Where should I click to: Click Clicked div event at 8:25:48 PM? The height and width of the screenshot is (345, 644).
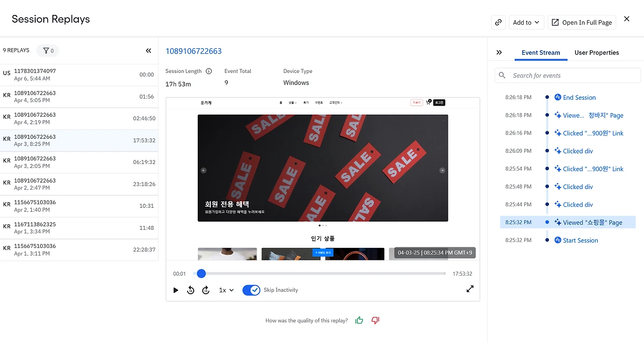(x=578, y=187)
